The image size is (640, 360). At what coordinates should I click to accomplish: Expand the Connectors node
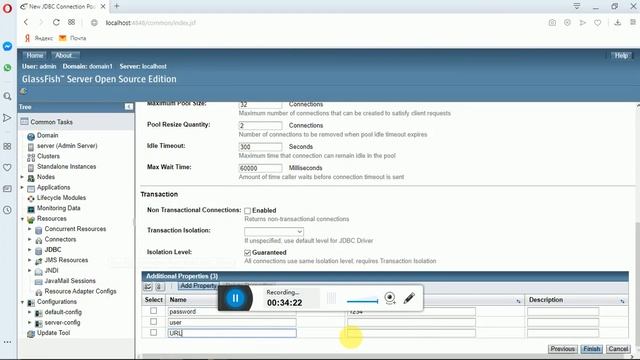[29, 240]
